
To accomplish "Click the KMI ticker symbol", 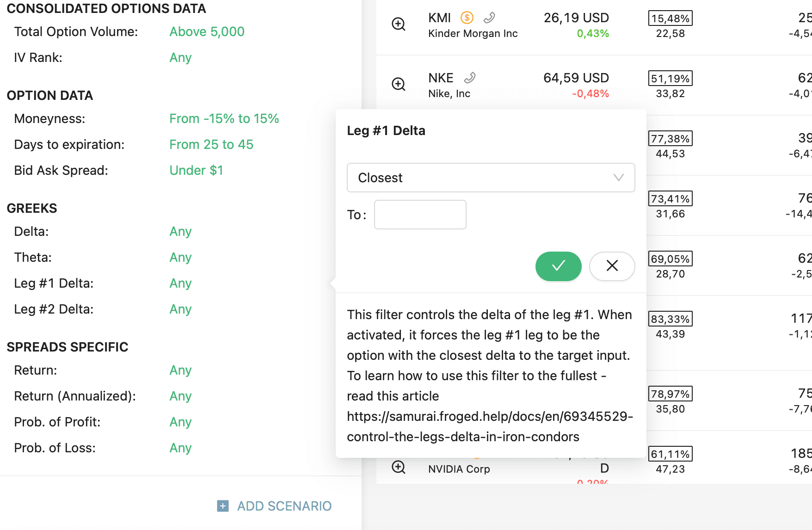I will click(439, 18).
